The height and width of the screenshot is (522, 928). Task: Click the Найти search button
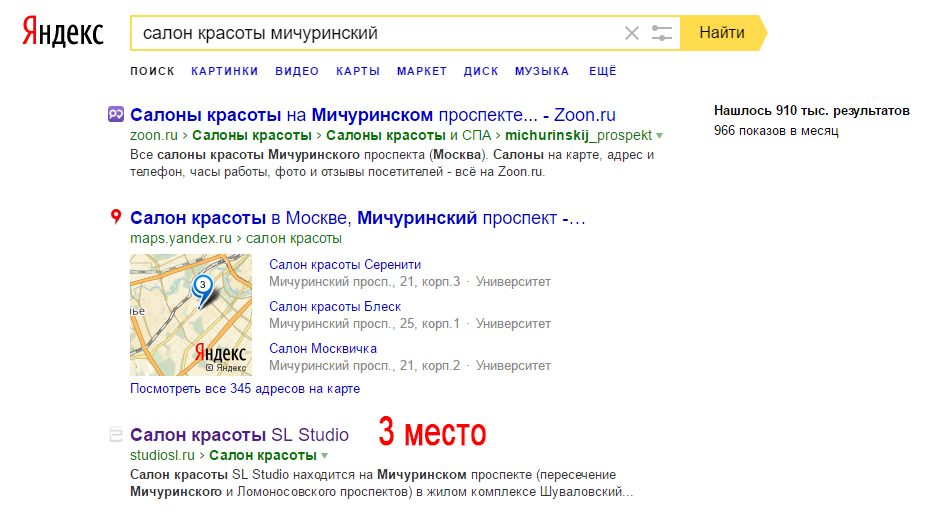click(x=722, y=33)
